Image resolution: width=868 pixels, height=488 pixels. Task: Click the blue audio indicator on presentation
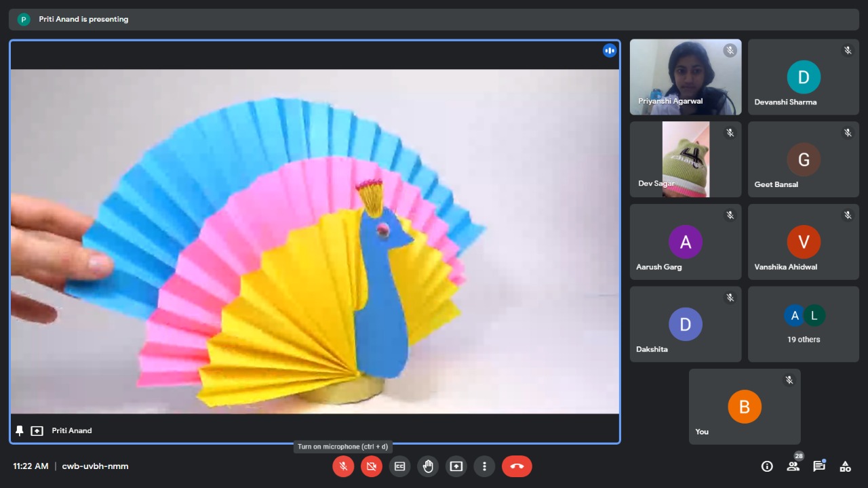(x=610, y=50)
